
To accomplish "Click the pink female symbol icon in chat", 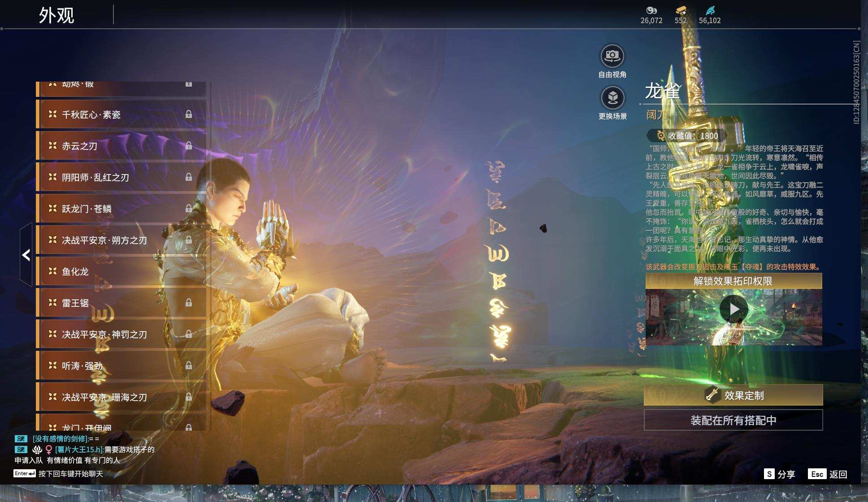I will (x=49, y=450).
